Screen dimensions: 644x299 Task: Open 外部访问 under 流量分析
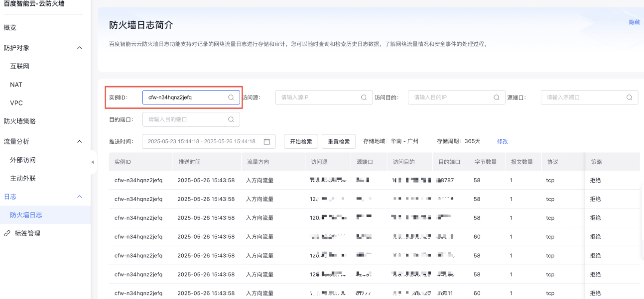(x=23, y=160)
